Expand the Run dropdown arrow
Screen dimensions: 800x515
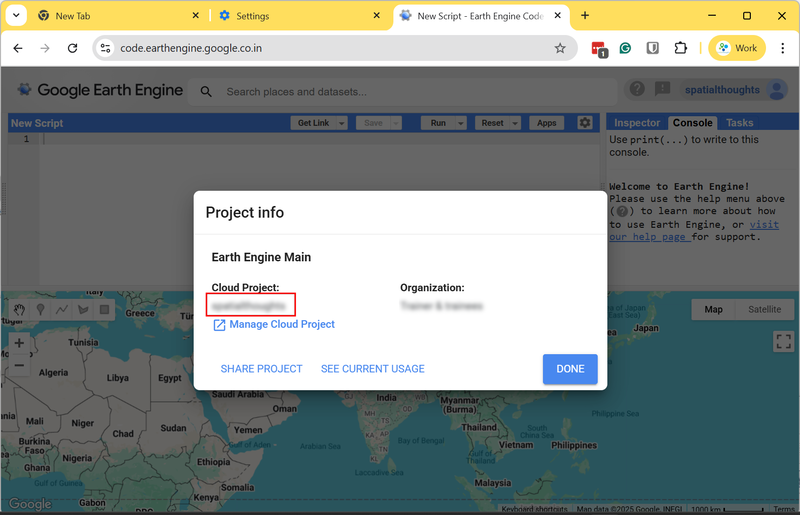pyautogui.click(x=461, y=123)
